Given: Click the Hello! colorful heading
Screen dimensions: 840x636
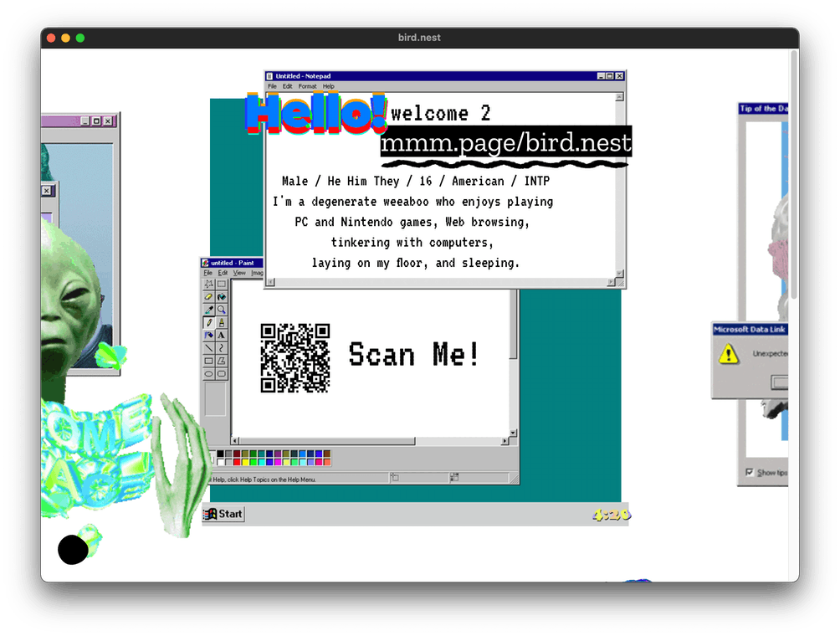Looking at the screenshot, I should tap(316, 113).
